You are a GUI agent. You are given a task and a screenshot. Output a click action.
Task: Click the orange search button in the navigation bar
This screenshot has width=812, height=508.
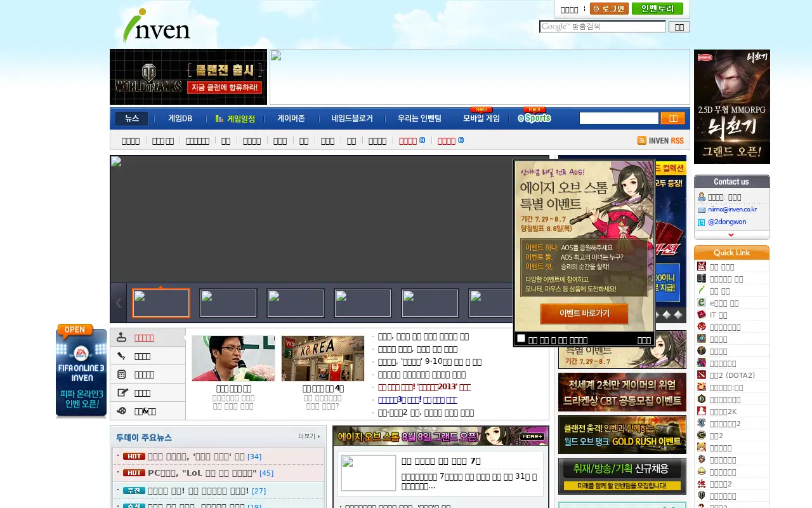(x=672, y=118)
